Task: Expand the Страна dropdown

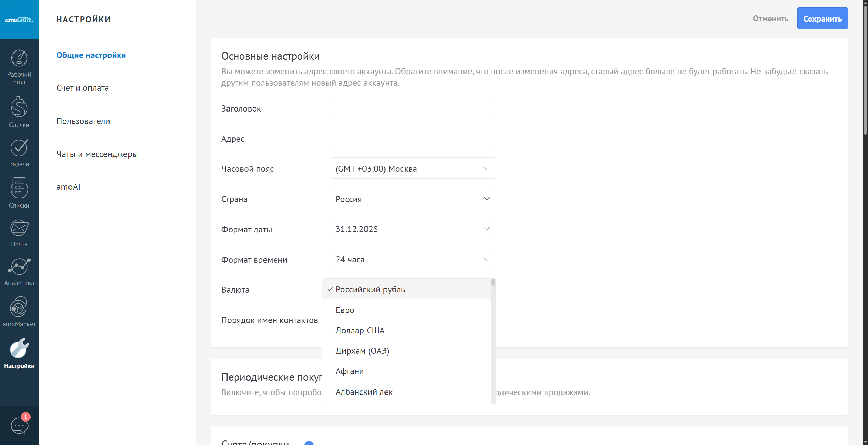Action: [413, 199]
